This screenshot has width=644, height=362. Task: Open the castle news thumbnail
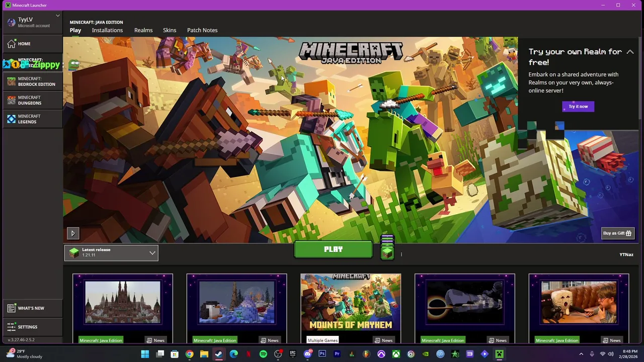pyautogui.click(x=123, y=303)
